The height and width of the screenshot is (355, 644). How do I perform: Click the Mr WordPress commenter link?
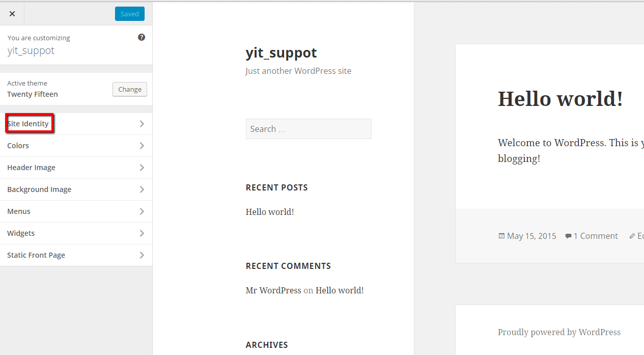[273, 290]
